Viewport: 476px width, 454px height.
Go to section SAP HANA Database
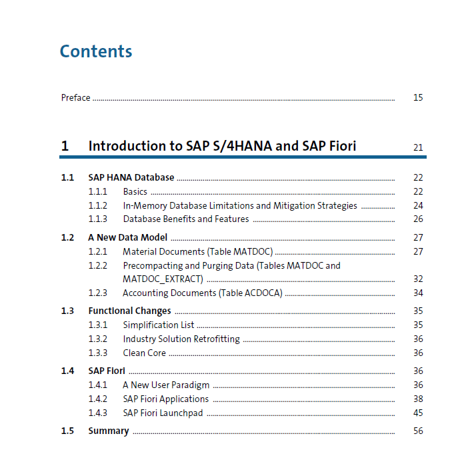tap(131, 178)
